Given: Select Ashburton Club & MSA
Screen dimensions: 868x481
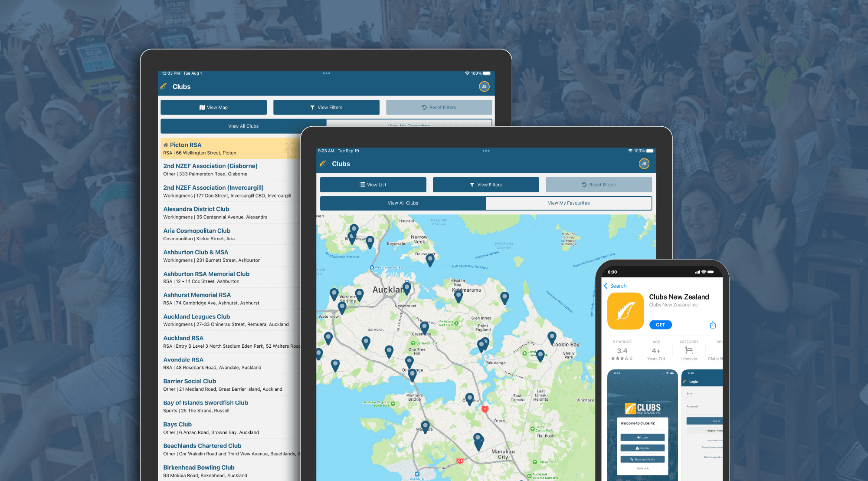Looking at the screenshot, I should click(230, 256).
